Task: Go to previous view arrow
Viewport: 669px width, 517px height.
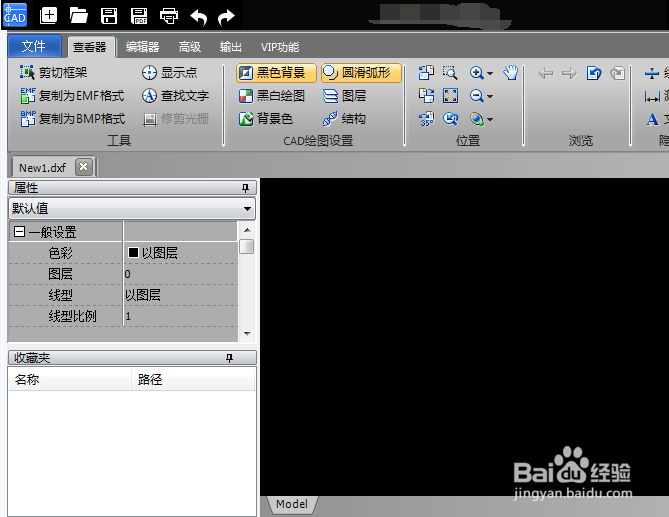Action: (546, 73)
